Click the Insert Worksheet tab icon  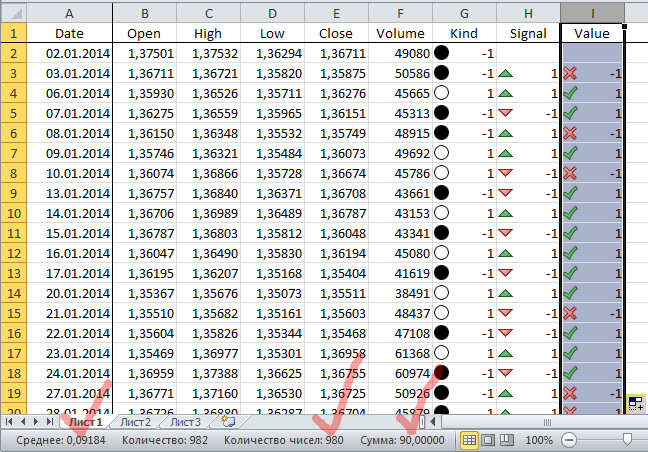pos(229,422)
